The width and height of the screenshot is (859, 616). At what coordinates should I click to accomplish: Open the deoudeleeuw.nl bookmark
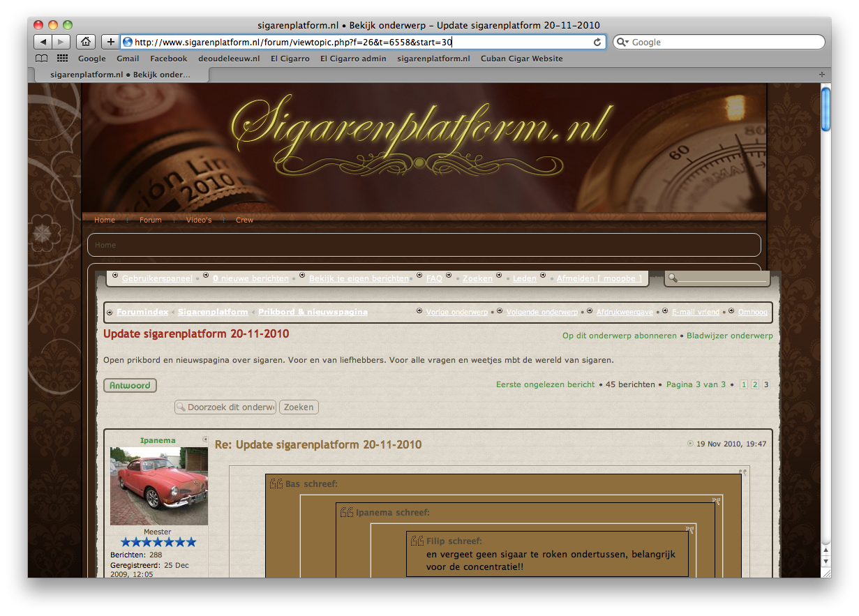click(229, 59)
